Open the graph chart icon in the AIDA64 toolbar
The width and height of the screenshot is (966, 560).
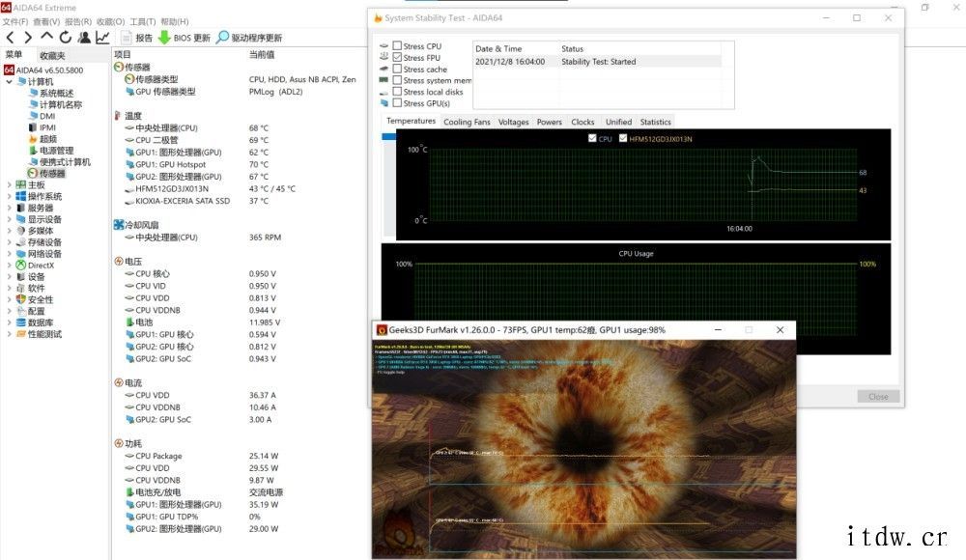point(102,38)
